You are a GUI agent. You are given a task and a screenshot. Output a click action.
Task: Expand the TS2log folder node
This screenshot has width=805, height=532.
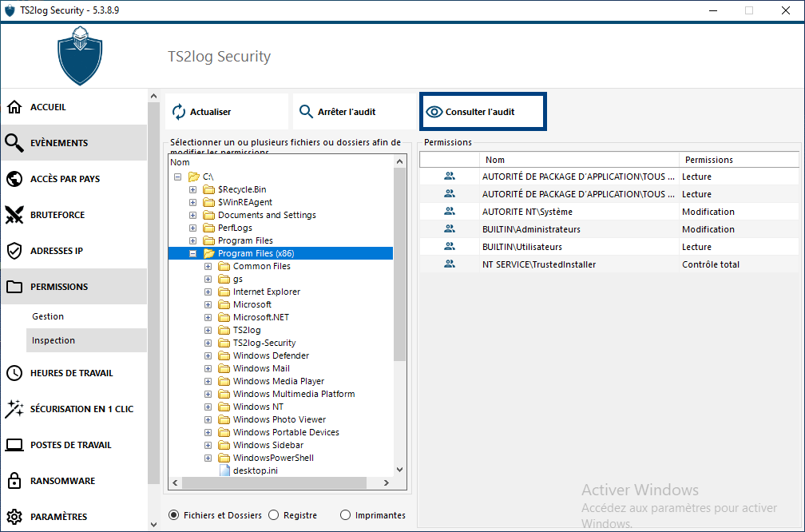click(208, 330)
